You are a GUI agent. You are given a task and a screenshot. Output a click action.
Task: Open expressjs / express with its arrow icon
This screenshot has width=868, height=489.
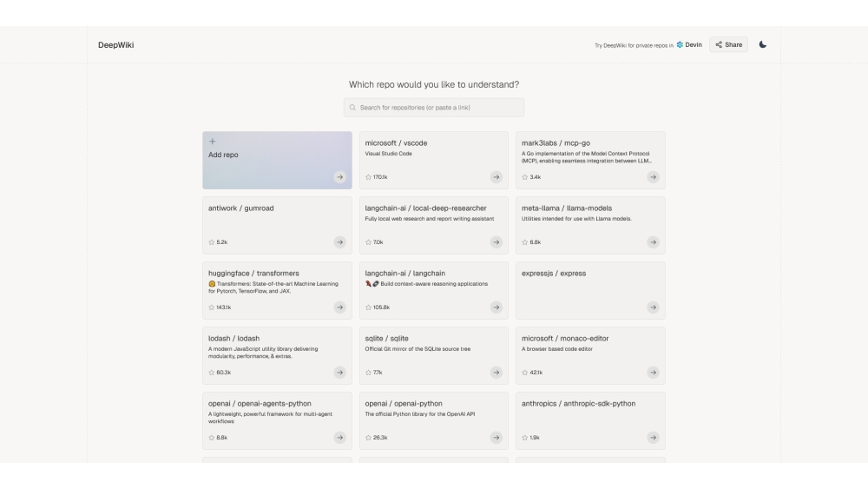653,307
